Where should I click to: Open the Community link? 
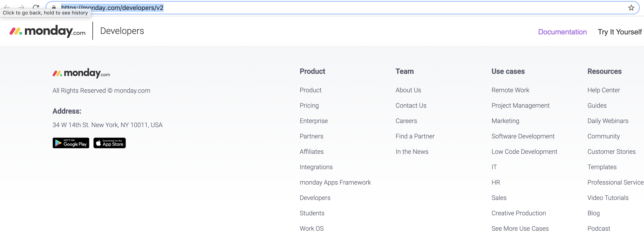(603, 136)
